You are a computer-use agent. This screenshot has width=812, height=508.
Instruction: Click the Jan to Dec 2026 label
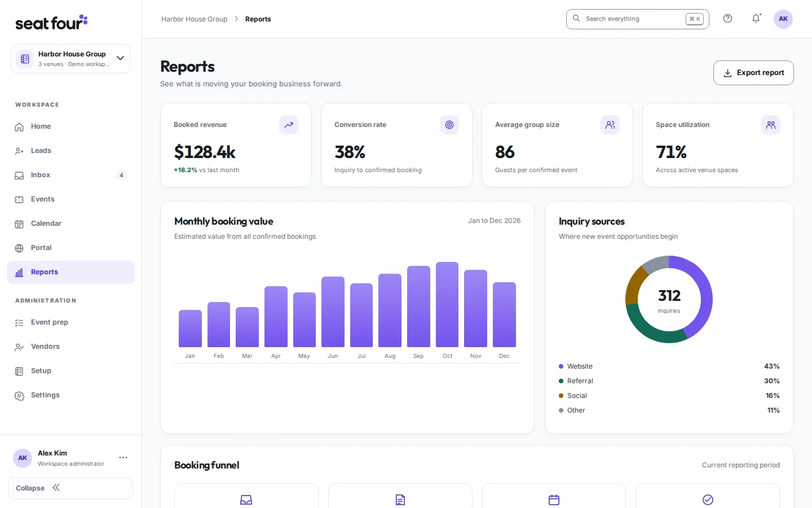495,221
